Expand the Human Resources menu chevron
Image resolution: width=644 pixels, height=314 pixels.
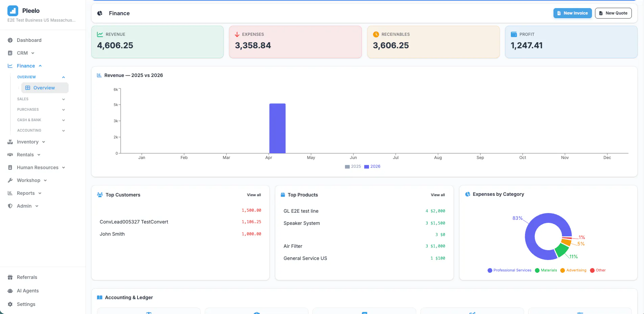coord(64,167)
